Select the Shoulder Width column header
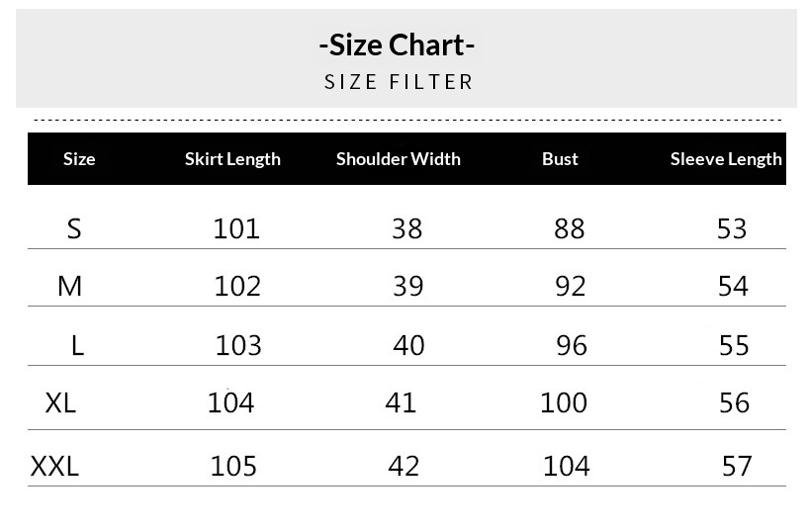The width and height of the screenshot is (808, 532). (398, 159)
